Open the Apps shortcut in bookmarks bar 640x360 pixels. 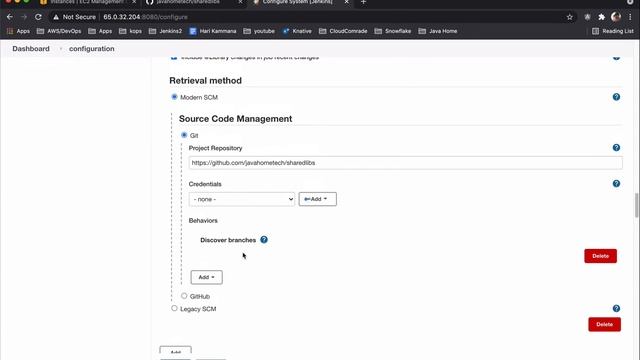click(18, 31)
